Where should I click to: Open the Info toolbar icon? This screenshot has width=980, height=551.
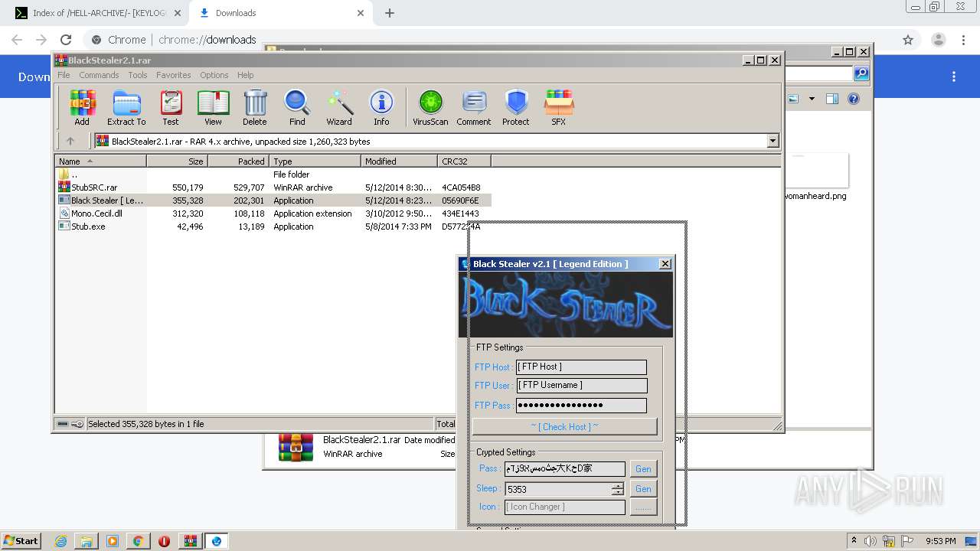381,108
